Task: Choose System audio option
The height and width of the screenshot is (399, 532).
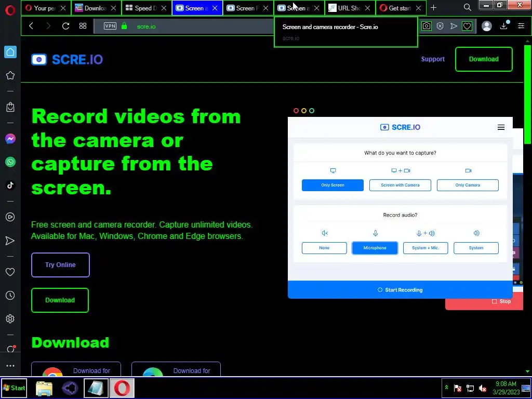Action: tap(476, 248)
